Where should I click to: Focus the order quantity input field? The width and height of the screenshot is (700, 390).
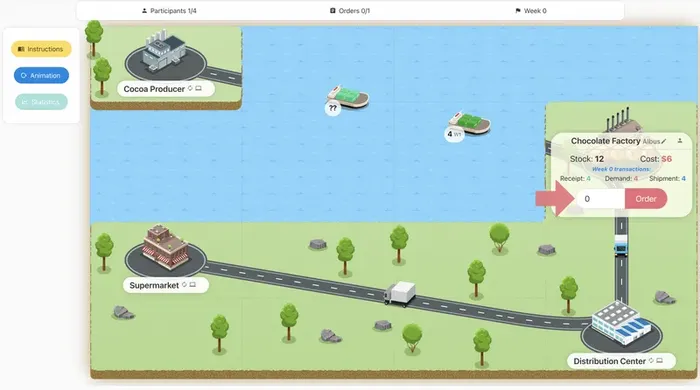tap(600, 199)
